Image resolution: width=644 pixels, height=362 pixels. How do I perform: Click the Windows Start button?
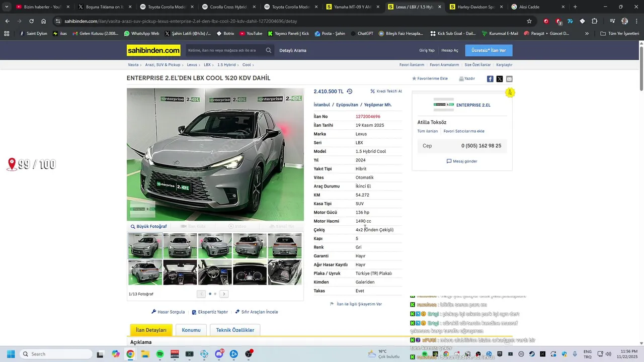point(11,354)
